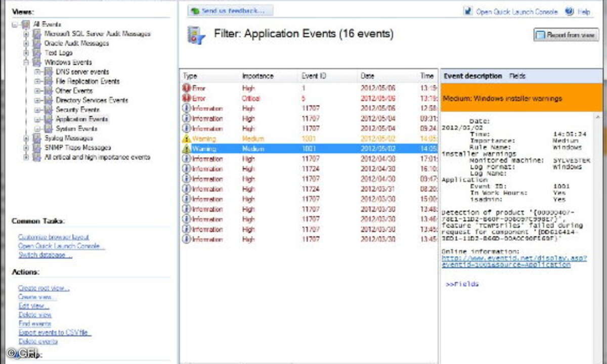
Task: Click the Syslog Messages tree icon
Action: pyautogui.click(x=36, y=138)
